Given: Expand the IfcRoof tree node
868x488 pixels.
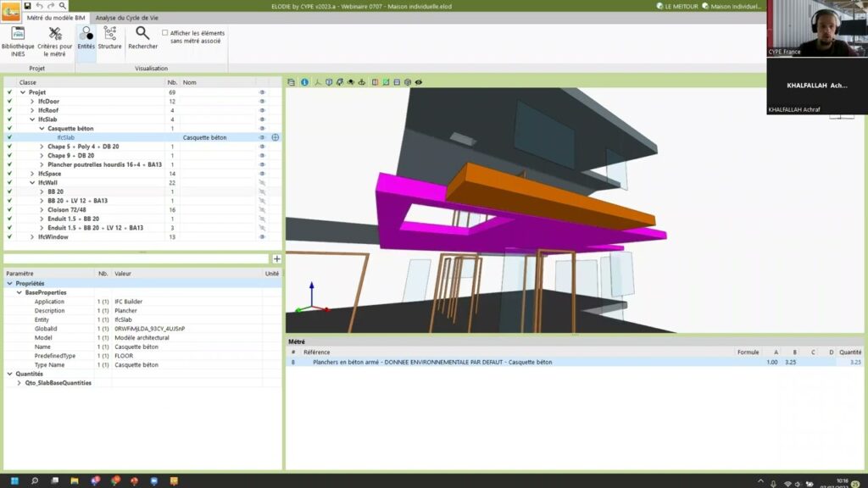Looking at the screenshot, I should pyautogui.click(x=32, y=110).
